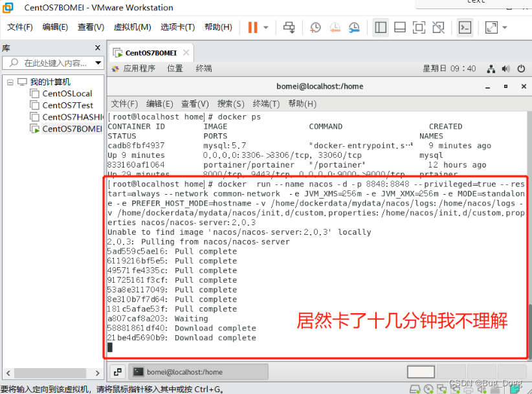532x394 pixels.
Task: Open the 选项卡(T) menu in VMware menubar
Action: pyautogui.click(x=178, y=27)
